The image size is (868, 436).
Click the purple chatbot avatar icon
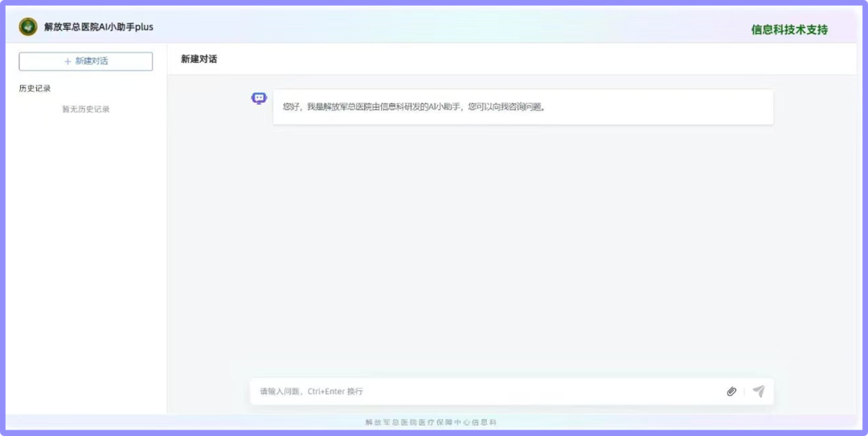(x=259, y=98)
